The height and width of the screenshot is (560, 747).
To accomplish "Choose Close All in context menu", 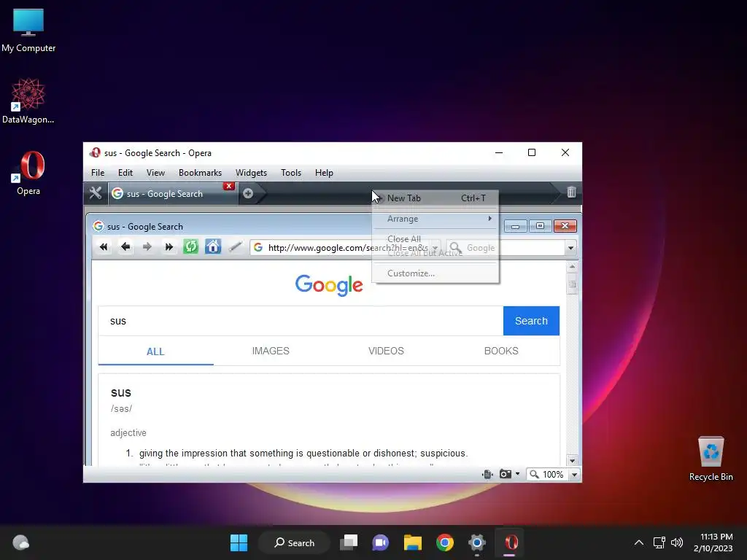I will [436, 238].
